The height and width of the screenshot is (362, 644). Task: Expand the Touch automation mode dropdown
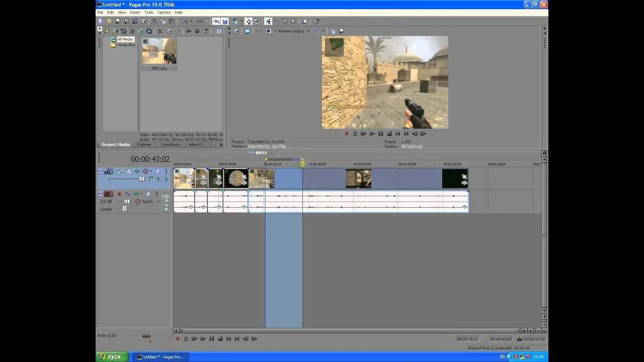(x=158, y=202)
